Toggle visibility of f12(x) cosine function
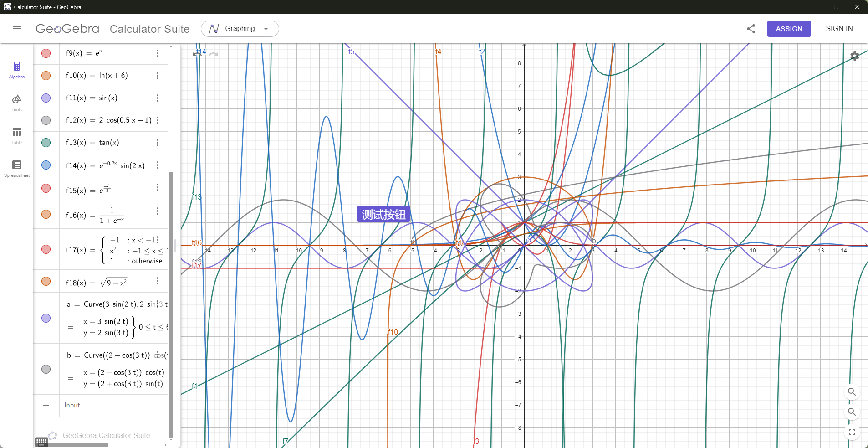868x448 pixels. (46, 120)
